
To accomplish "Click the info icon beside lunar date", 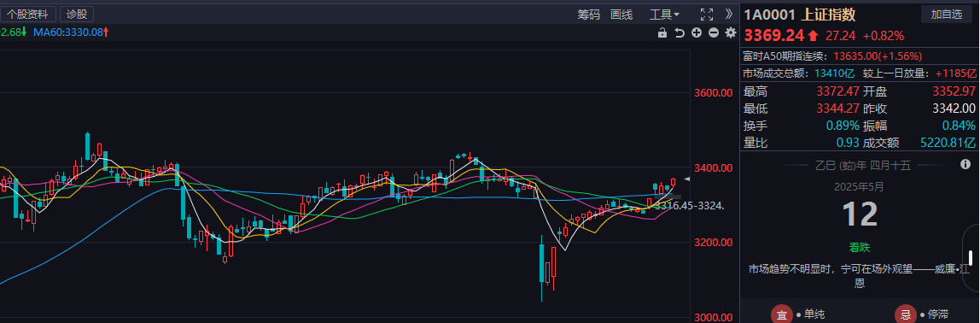I will pos(965,165).
